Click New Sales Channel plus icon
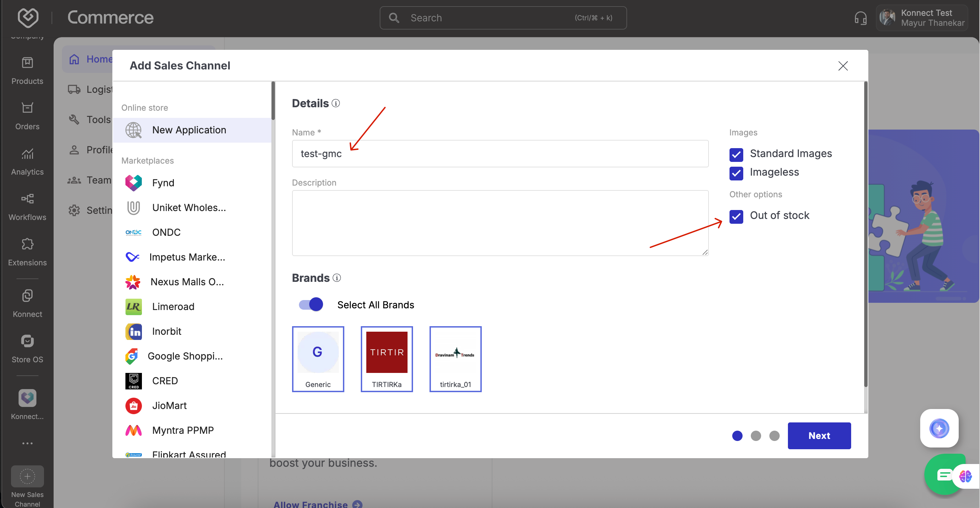This screenshot has height=508, width=980. [27, 476]
